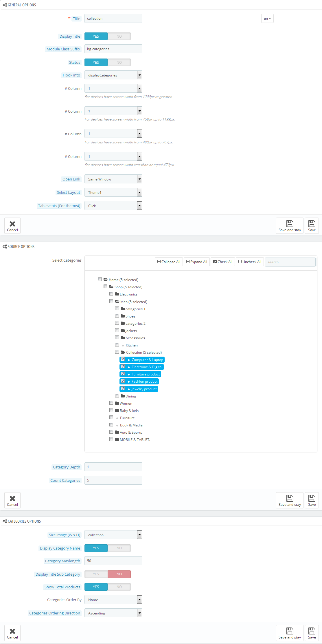The image size is (322, 644).
Task: Click the Women folder icon in tree
Action: 117,403
